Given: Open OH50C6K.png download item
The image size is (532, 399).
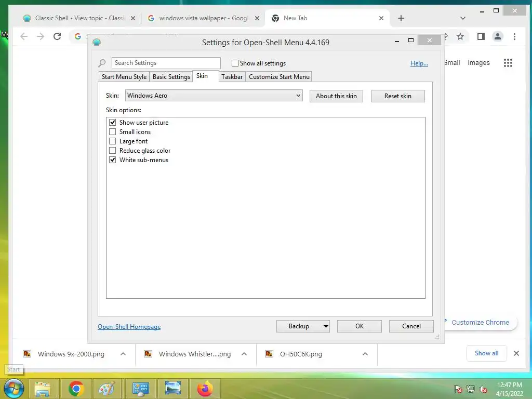Looking at the screenshot, I should (300, 354).
